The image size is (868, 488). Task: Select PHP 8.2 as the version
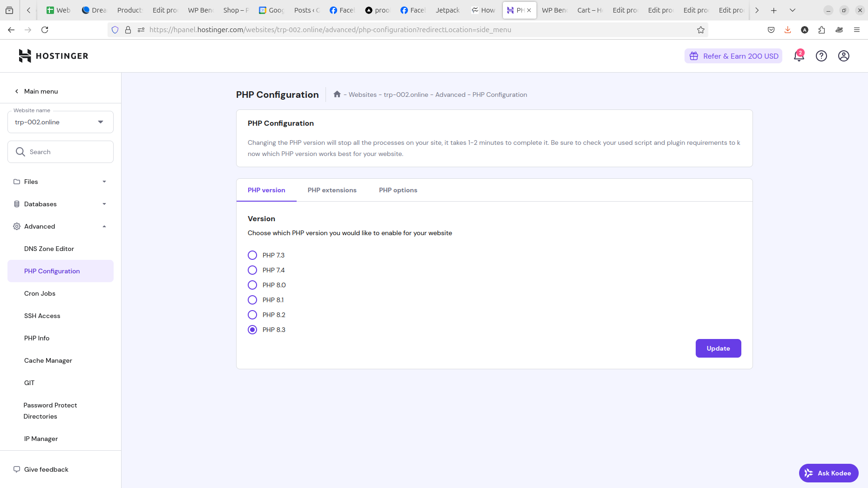(252, 315)
